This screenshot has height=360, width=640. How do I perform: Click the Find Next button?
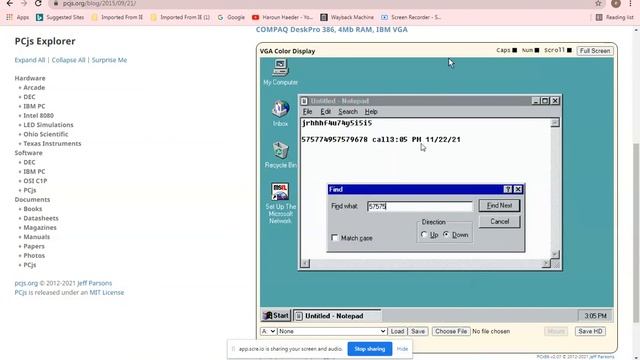(499, 205)
